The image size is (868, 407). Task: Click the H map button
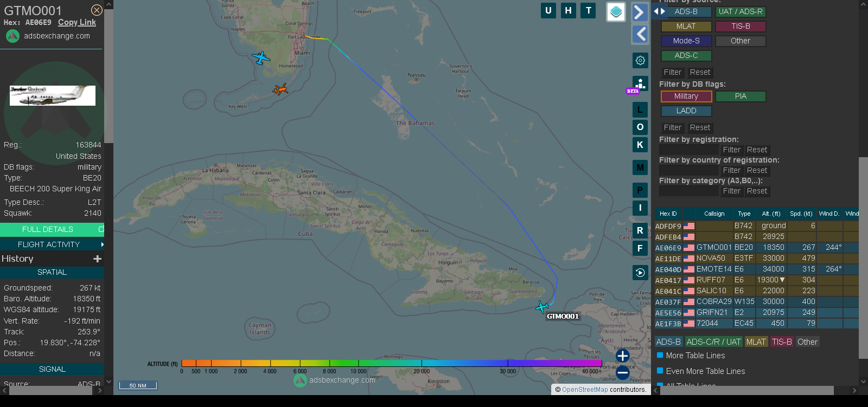[x=569, y=10]
